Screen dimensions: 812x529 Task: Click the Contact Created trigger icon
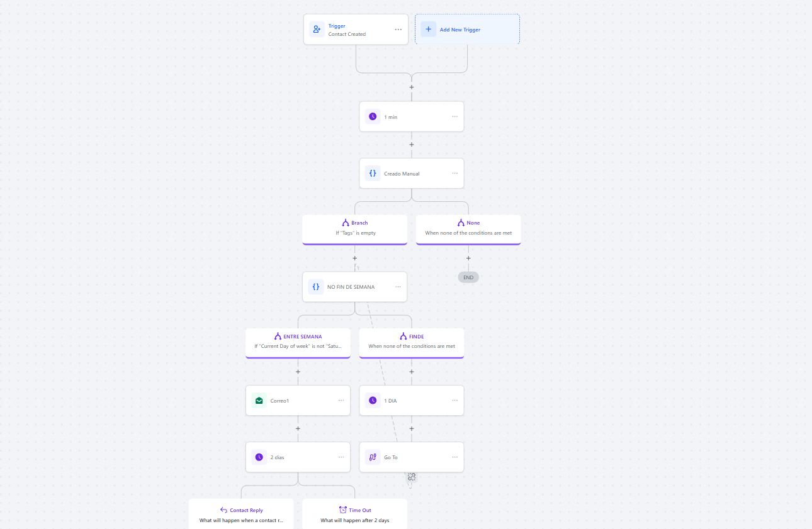317,30
